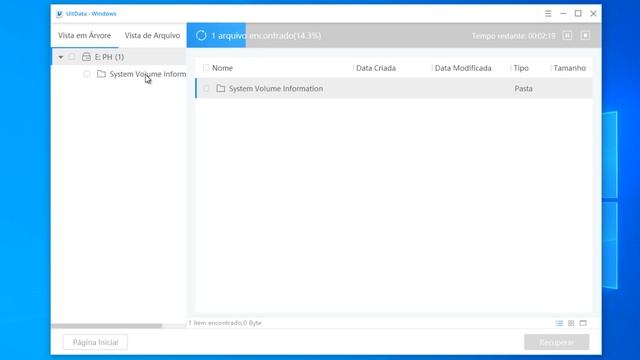This screenshot has width=640, height=360.
Task: Click the Pasta type cell
Action: [x=523, y=88]
